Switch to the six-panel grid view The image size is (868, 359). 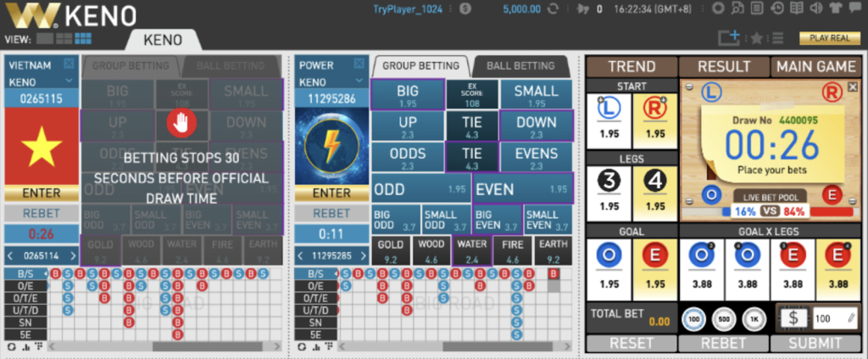click(x=83, y=38)
